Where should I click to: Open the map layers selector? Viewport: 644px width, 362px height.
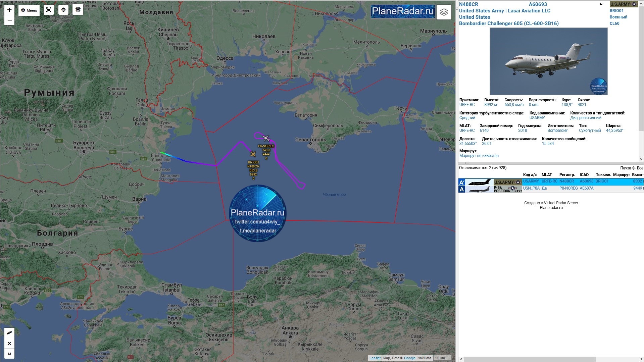[x=444, y=12]
